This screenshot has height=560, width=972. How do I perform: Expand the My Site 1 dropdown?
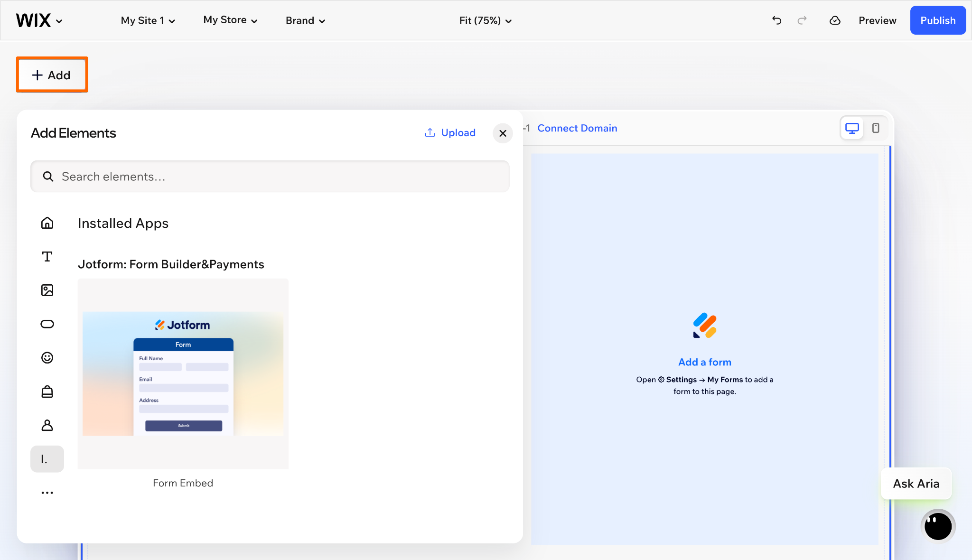(x=148, y=20)
